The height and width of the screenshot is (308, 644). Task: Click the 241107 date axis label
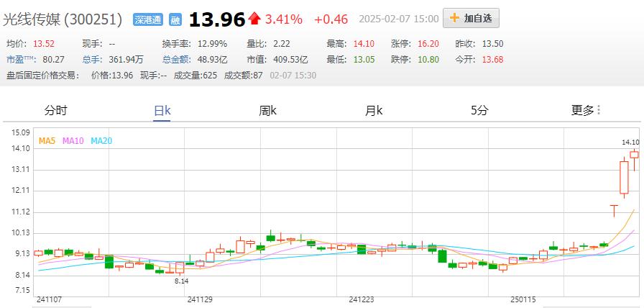50,299
